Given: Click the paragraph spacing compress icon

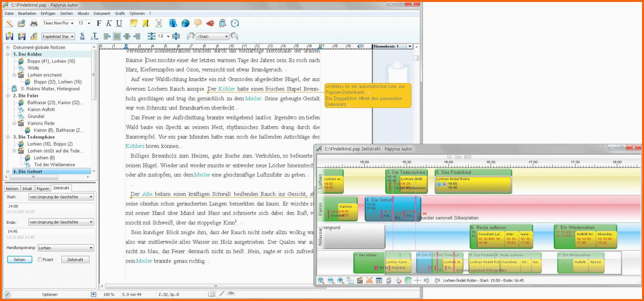Looking at the screenshot, I should coord(176,36).
